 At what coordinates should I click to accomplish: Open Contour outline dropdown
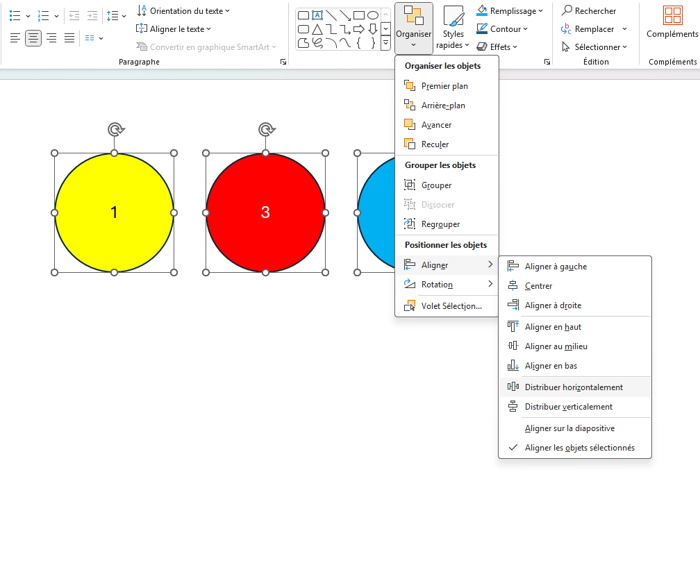502,29
